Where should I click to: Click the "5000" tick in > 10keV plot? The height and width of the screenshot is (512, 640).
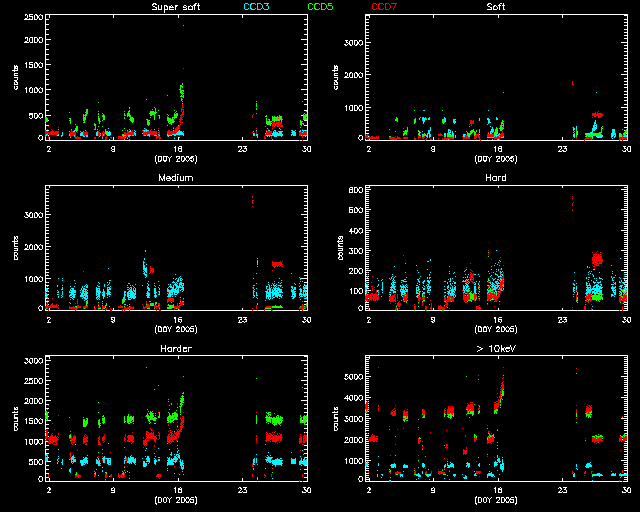pyautogui.click(x=353, y=376)
